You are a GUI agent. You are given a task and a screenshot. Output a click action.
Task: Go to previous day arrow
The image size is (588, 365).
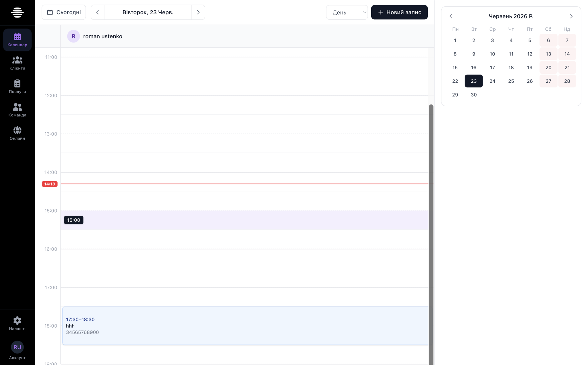pos(98,12)
